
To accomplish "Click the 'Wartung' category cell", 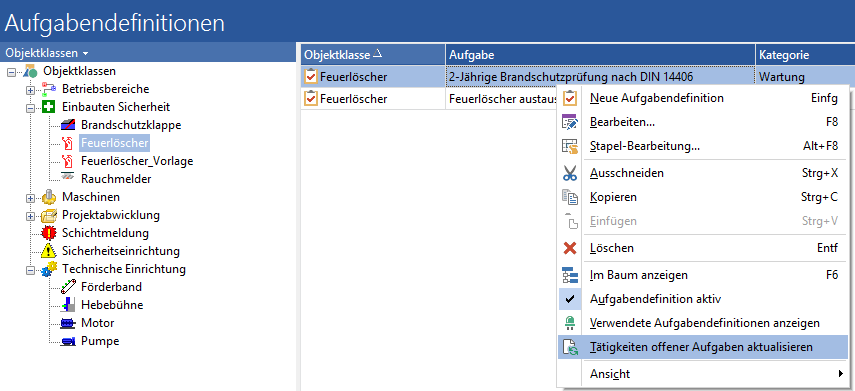I will (x=805, y=76).
